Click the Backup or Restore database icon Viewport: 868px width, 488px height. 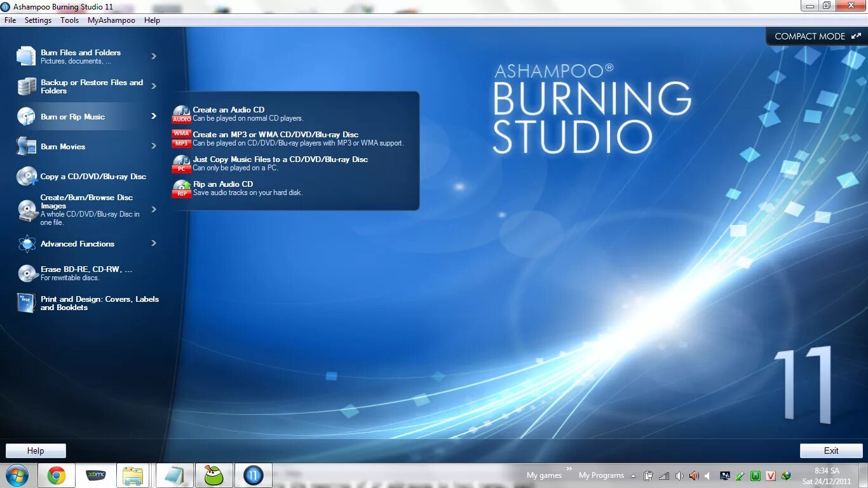click(x=26, y=86)
